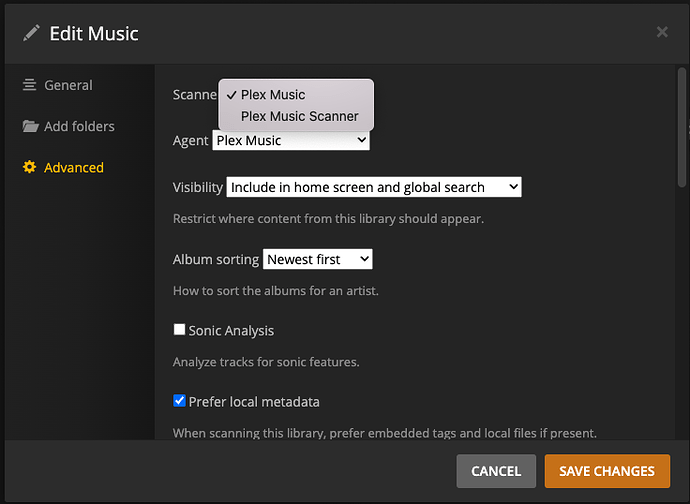Click the Sonic Analysis label text
The width and height of the screenshot is (690, 504).
coord(231,331)
